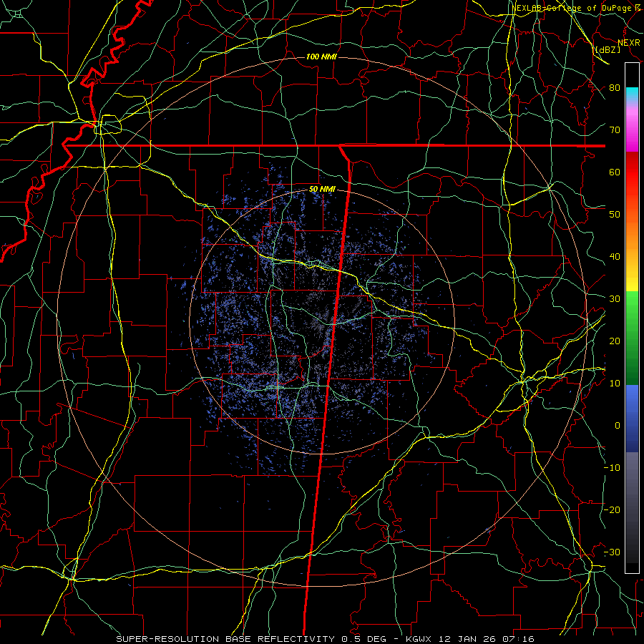Screen dimensions: 644x644
Task: Click the 10 dBZ scale label
Action: (615, 384)
